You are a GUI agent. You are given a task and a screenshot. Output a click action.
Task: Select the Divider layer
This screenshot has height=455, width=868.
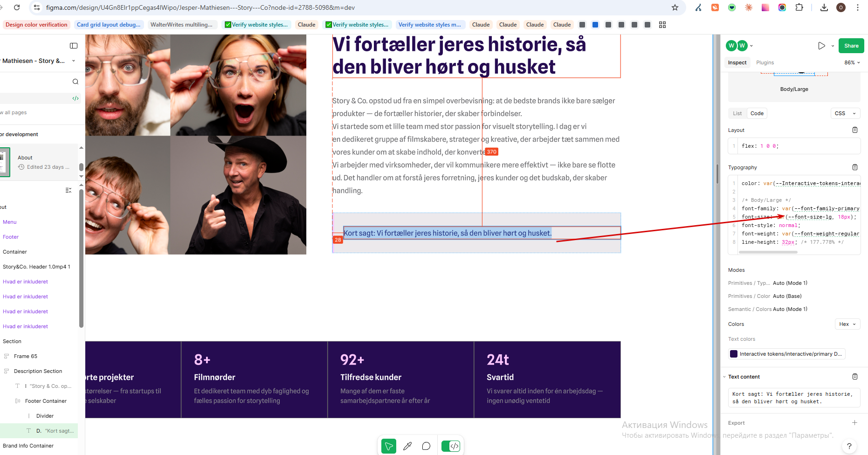(x=45, y=416)
